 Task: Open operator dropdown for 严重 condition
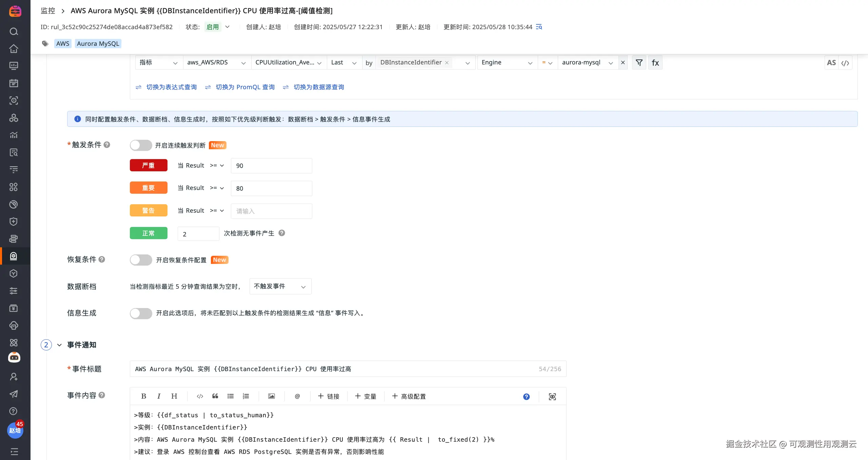click(217, 166)
